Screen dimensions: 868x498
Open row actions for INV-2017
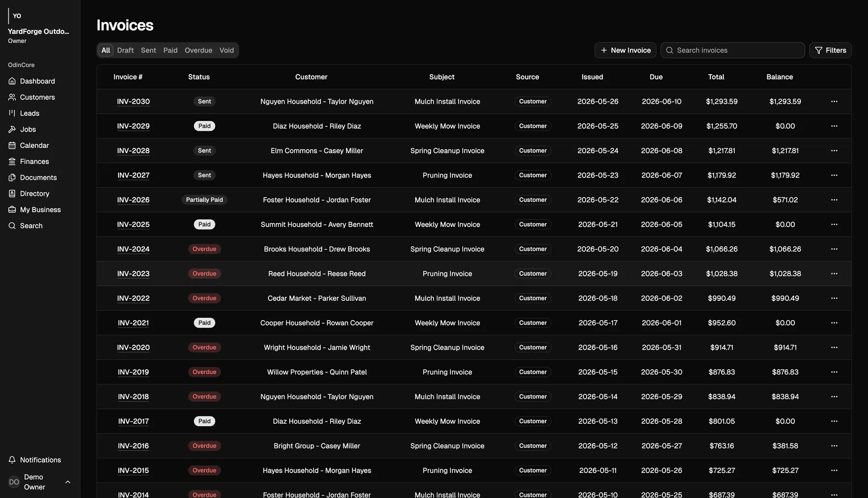[x=834, y=421]
